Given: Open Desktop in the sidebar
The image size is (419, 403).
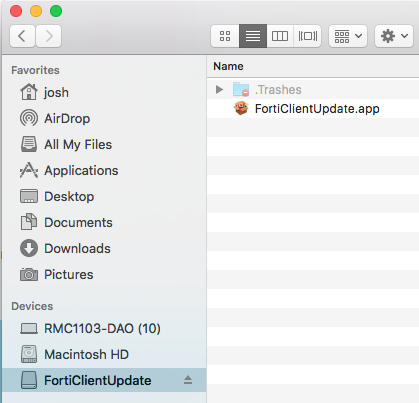Looking at the screenshot, I should [x=69, y=196].
